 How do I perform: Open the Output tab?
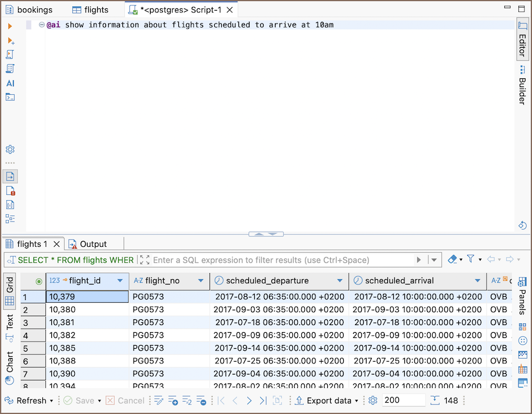93,244
